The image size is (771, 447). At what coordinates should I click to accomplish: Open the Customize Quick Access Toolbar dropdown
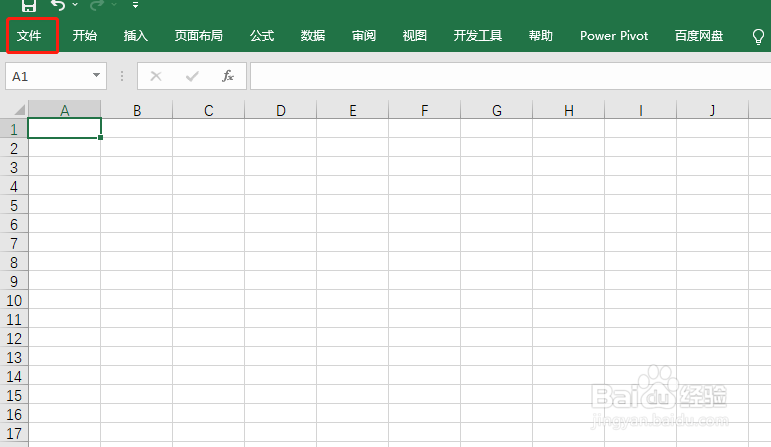click(x=135, y=5)
